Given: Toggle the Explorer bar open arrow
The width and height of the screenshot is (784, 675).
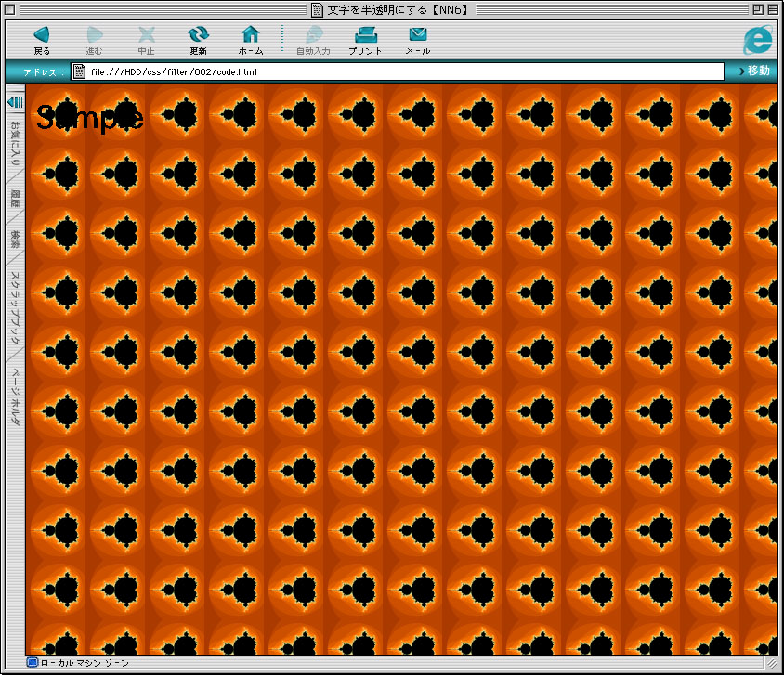Looking at the screenshot, I should (x=15, y=100).
